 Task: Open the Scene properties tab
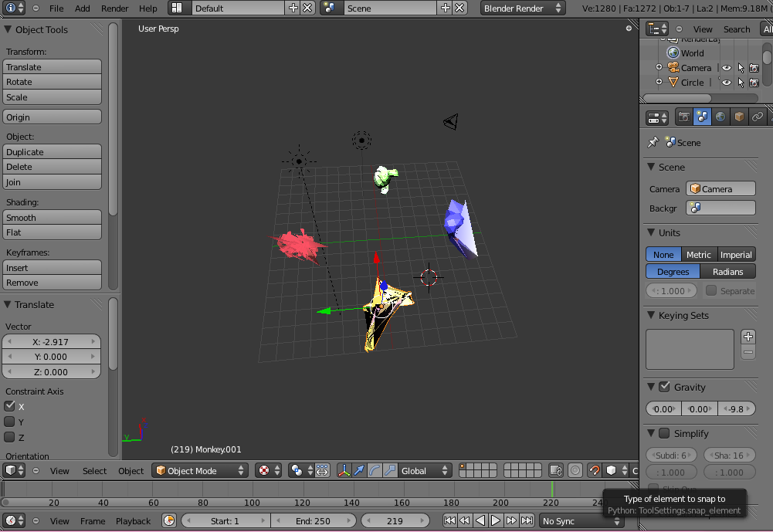pos(702,117)
